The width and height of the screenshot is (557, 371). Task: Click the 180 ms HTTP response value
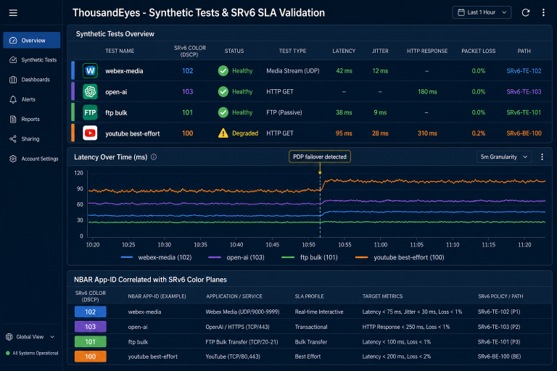tap(427, 92)
